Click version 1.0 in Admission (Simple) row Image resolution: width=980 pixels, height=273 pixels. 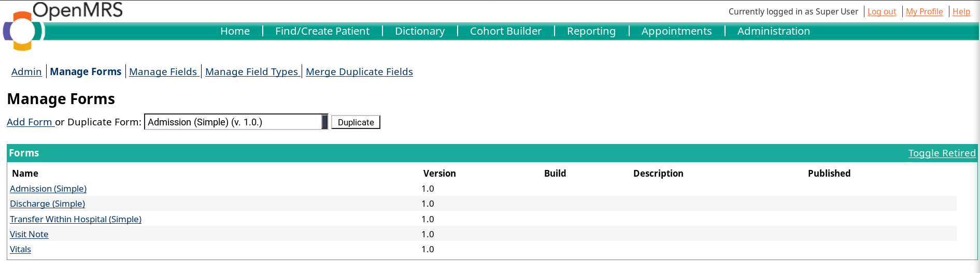[x=428, y=189]
